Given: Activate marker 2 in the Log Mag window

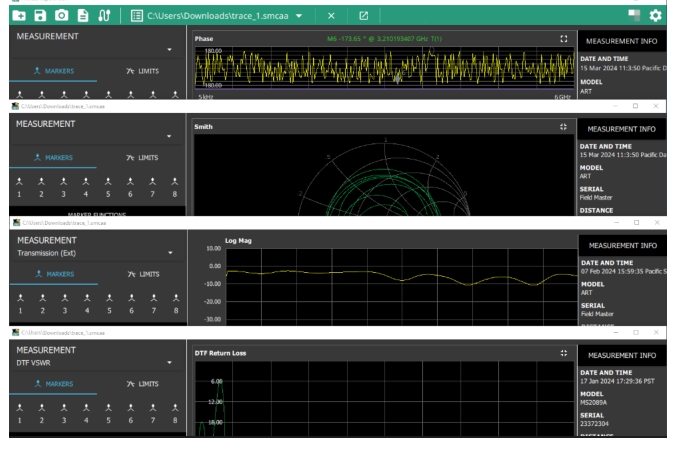Looking at the screenshot, I should pyautogui.click(x=43, y=304).
